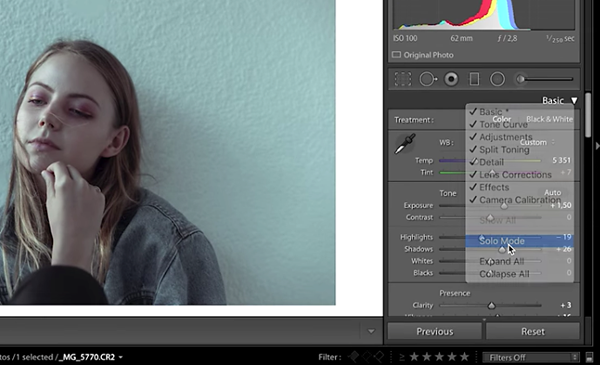Click the Temp slider label
This screenshot has width=600, height=365.
(x=424, y=160)
